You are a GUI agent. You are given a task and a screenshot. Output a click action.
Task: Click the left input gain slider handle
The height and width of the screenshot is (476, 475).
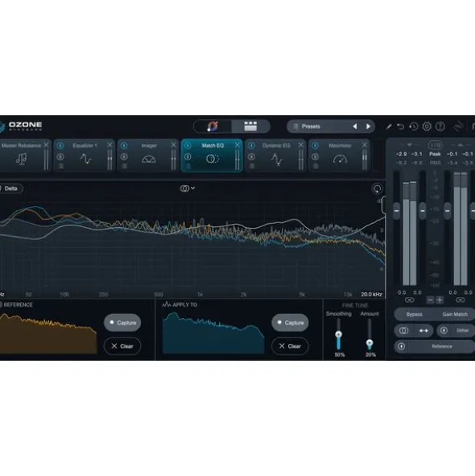396,210
